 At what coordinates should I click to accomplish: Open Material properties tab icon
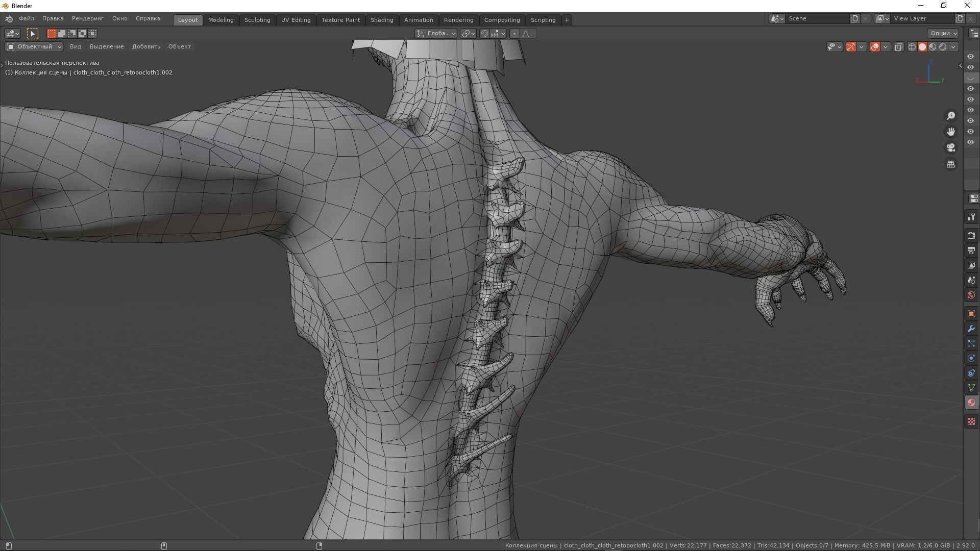point(971,403)
